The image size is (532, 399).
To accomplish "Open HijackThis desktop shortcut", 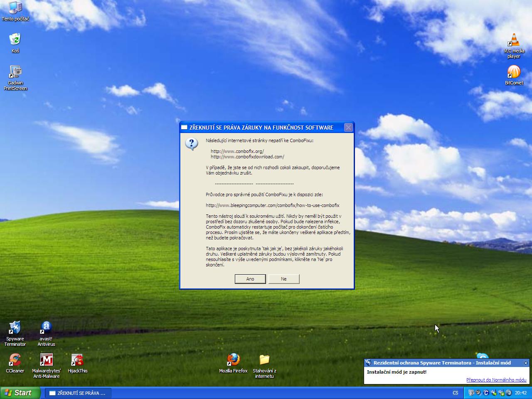I will coord(77,360).
